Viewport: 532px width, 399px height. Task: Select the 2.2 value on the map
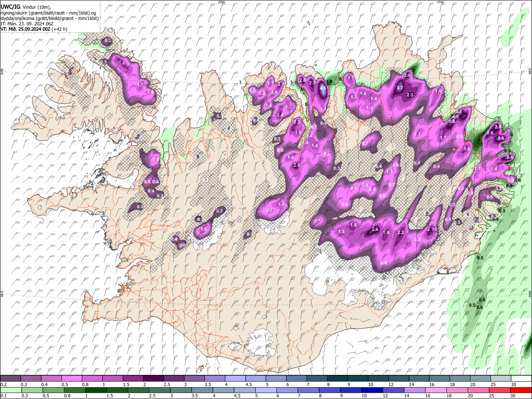pyautogui.click(x=401, y=232)
